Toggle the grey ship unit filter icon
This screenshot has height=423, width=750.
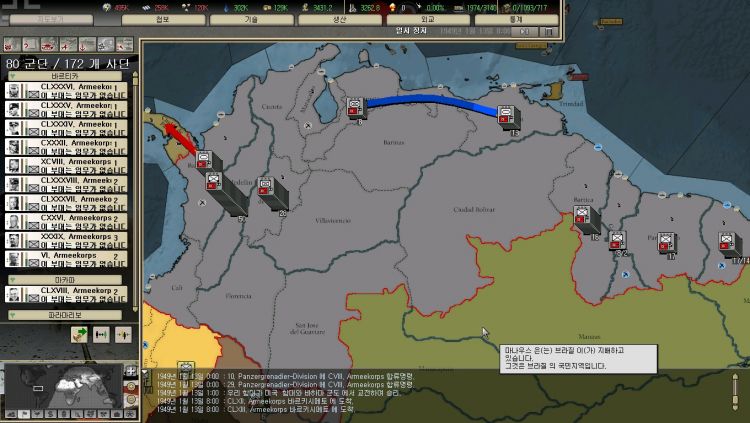click(106, 45)
